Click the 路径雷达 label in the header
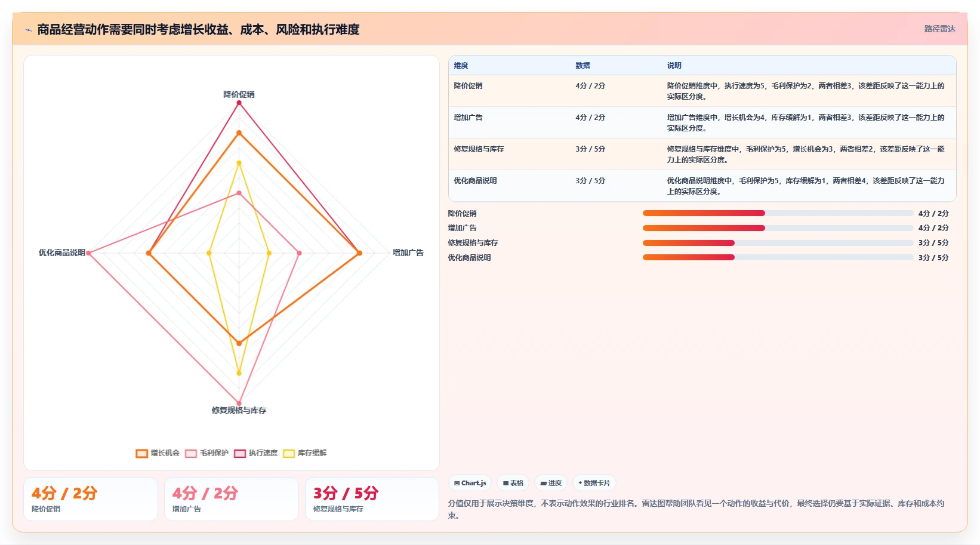This screenshot has height=545, width=980. point(940,29)
